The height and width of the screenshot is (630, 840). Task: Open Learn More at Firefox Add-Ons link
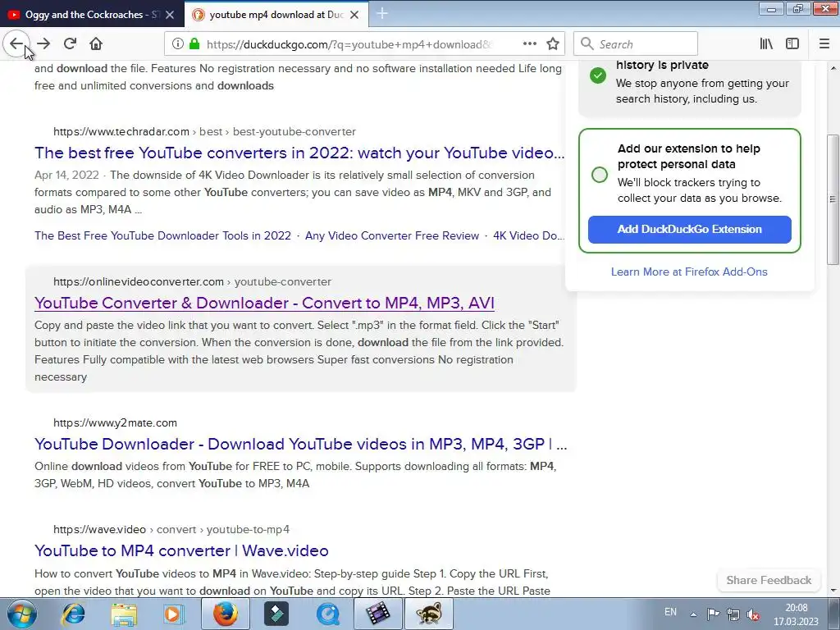point(689,272)
